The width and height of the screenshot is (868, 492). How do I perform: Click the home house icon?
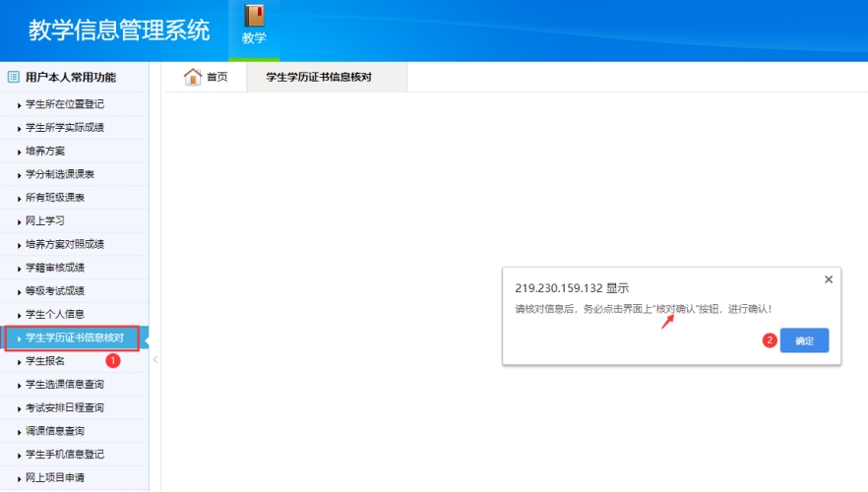(193, 77)
